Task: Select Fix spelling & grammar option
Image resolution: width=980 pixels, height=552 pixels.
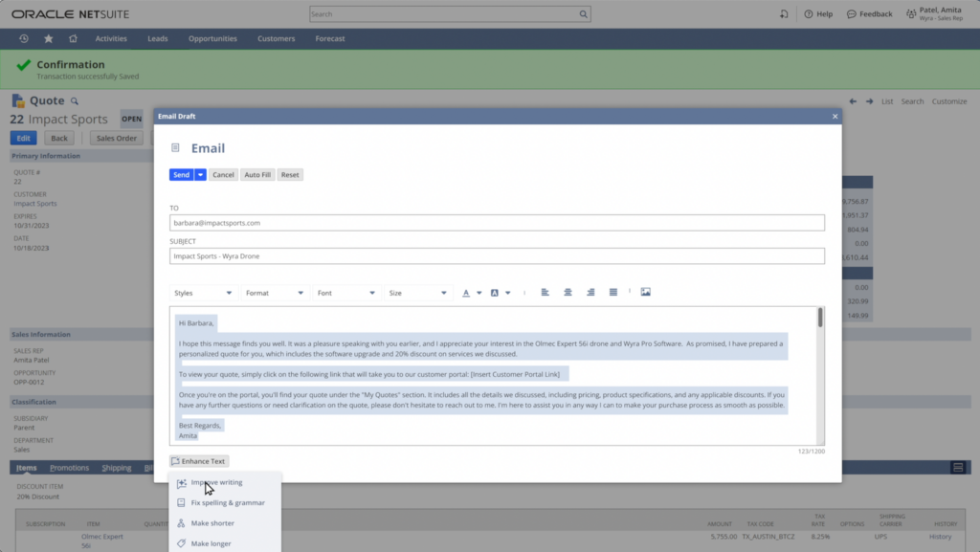Action: tap(227, 502)
